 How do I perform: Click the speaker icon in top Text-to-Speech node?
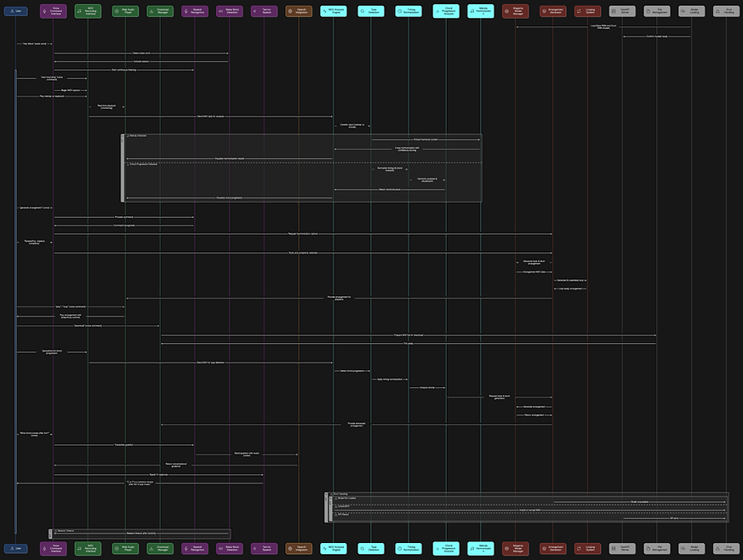click(255, 11)
